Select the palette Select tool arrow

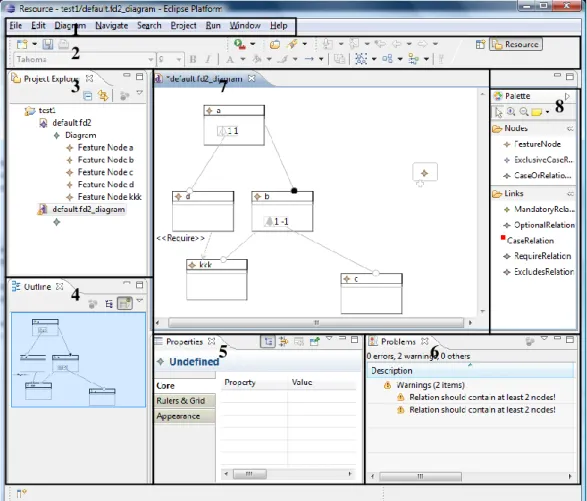tap(498, 112)
